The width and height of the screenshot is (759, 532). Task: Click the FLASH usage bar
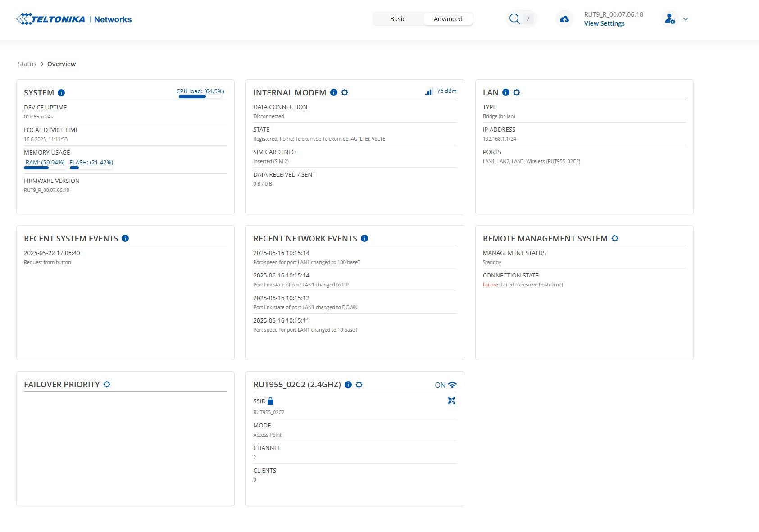(x=91, y=168)
